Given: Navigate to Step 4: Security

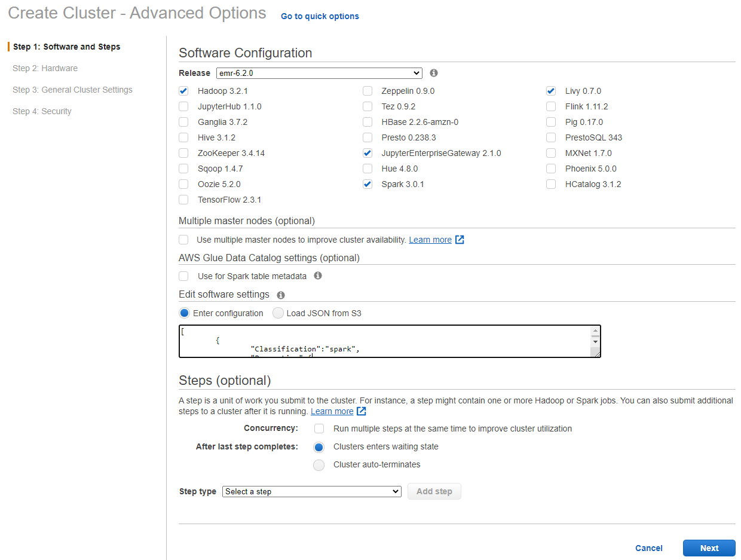Looking at the screenshot, I should point(42,111).
